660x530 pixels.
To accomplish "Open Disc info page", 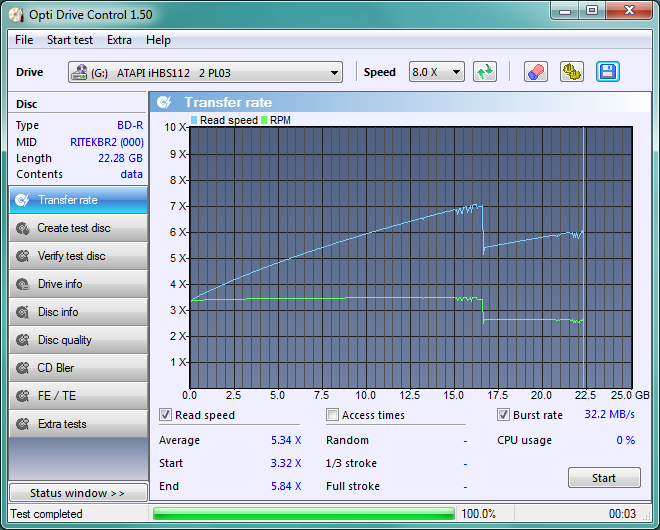I will pos(78,312).
